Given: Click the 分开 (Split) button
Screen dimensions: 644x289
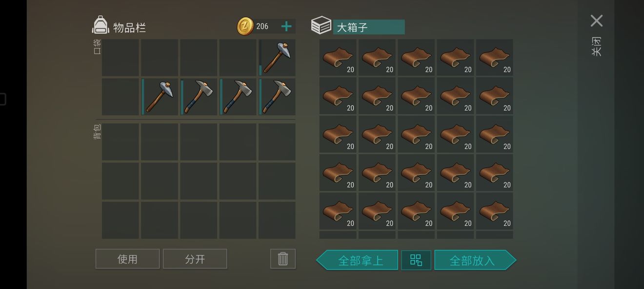Looking at the screenshot, I should pyautogui.click(x=195, y=259).
